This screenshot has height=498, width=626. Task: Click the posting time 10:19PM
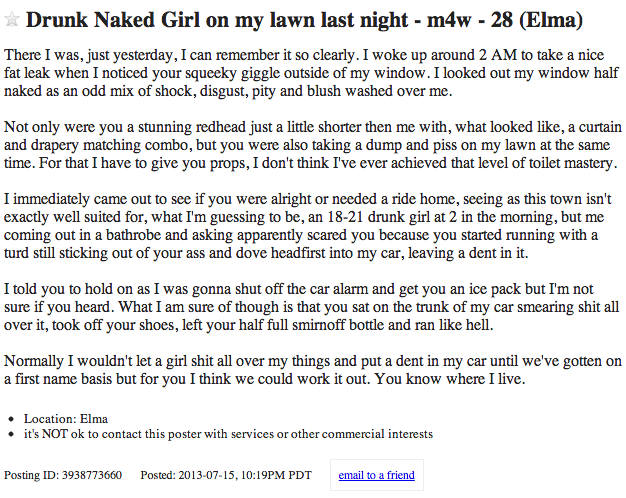(263, 475)
